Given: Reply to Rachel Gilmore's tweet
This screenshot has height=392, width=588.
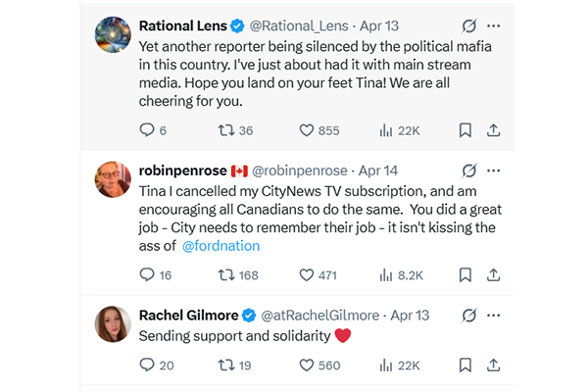Looking at the screenshot, I should (148, 366).
